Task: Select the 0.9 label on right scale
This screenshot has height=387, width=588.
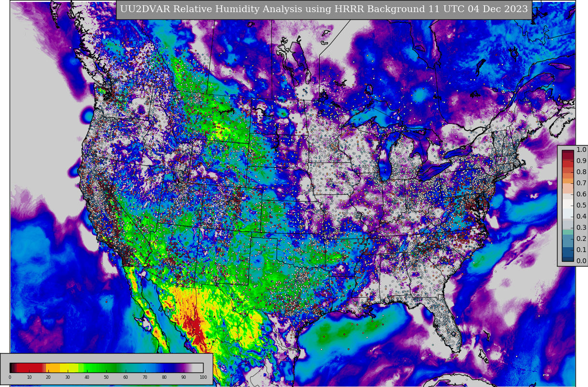Action: [581, 161]
